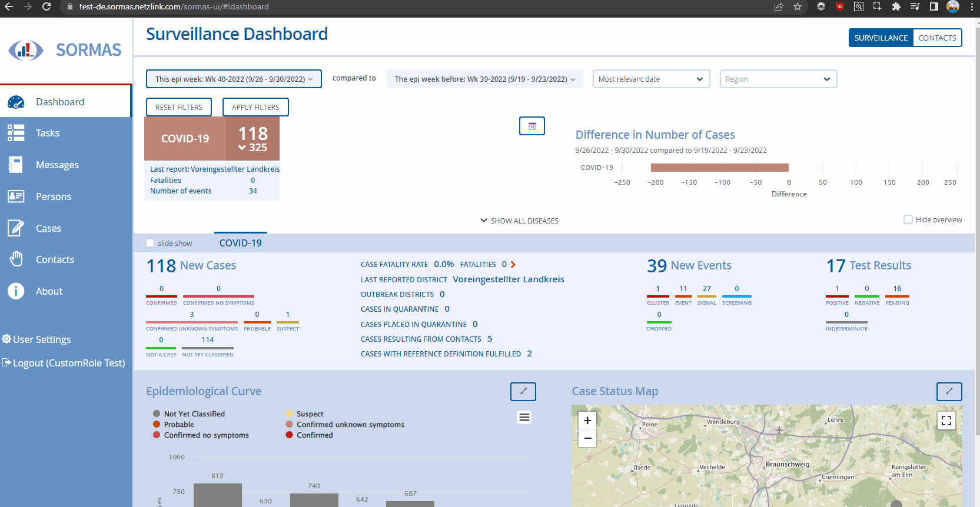Open Dashboard menu item
This screenshot has width=980, height=507.
(x=66, y=102)
